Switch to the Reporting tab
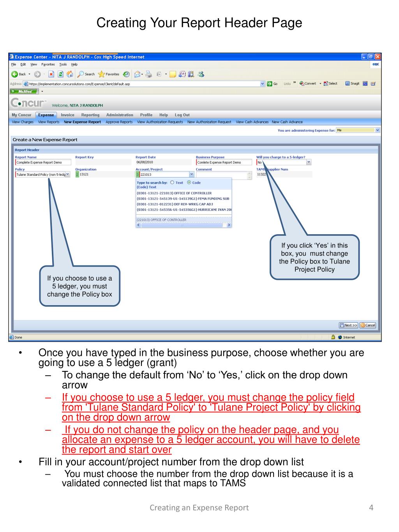 (90, 115)
